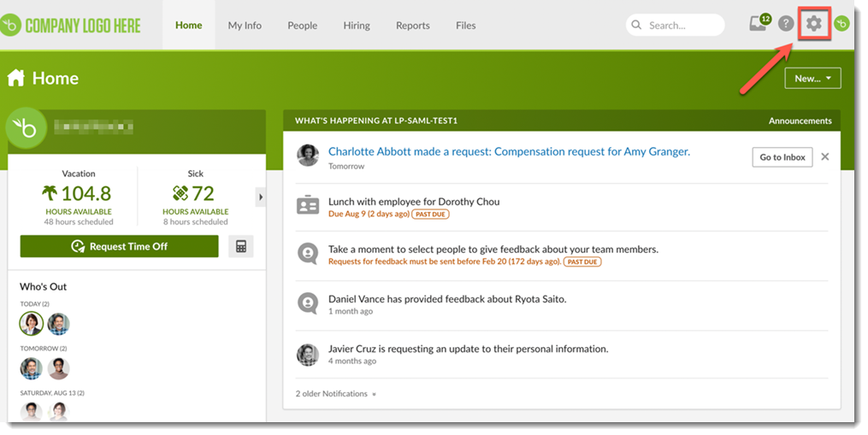Click the Vacation palm tree icon
The height and width of the screenshot is (435, 868).
click(x=49, y=193)
